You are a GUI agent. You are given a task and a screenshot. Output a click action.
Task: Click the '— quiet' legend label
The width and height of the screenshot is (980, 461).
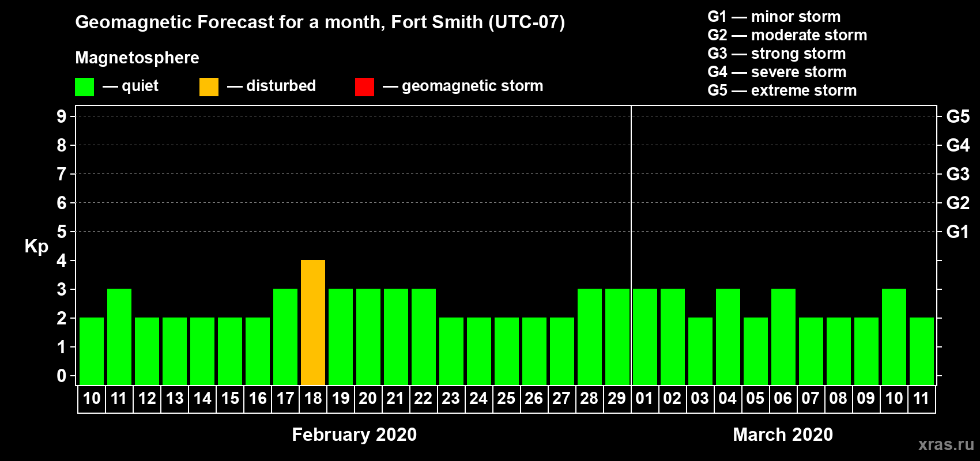click(130, 86)
